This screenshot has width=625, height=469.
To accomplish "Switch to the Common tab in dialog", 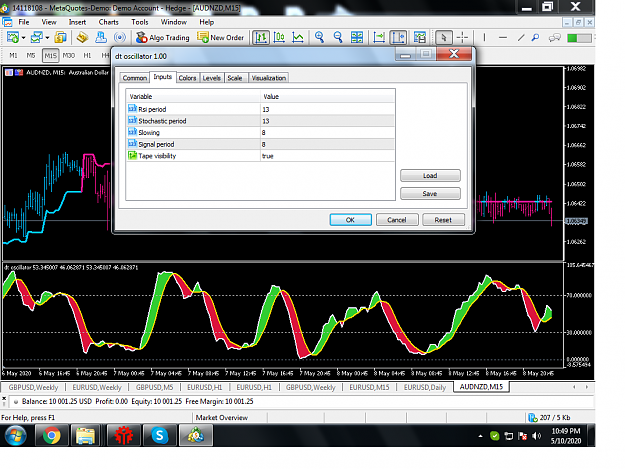I will [135, 78].
